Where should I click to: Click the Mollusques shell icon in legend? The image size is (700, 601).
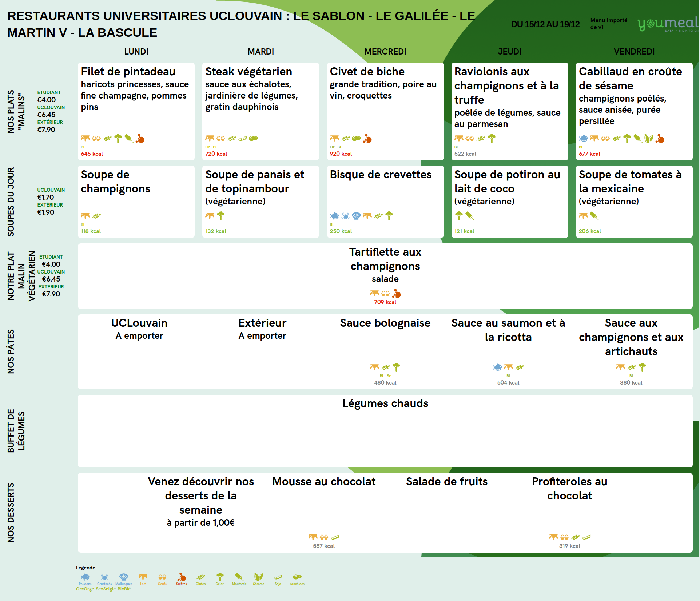(x=124, y=577)
